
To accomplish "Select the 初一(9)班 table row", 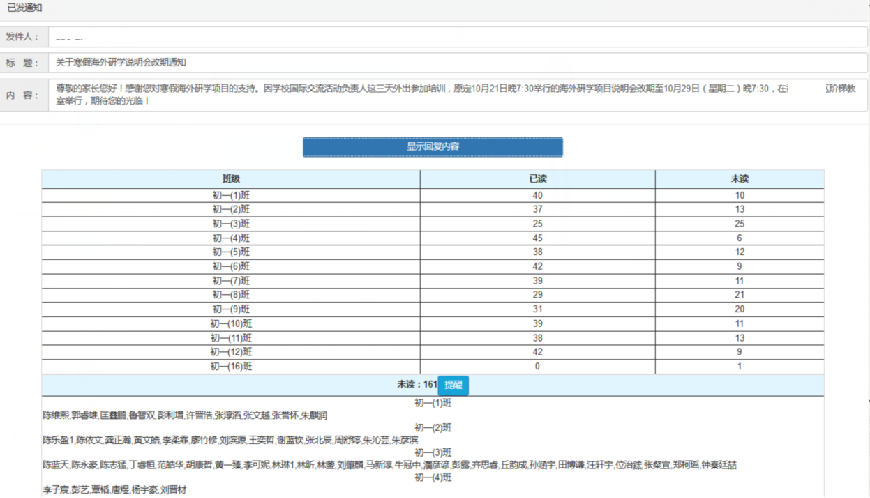I will pyautogui.click(x=433, y=309).
